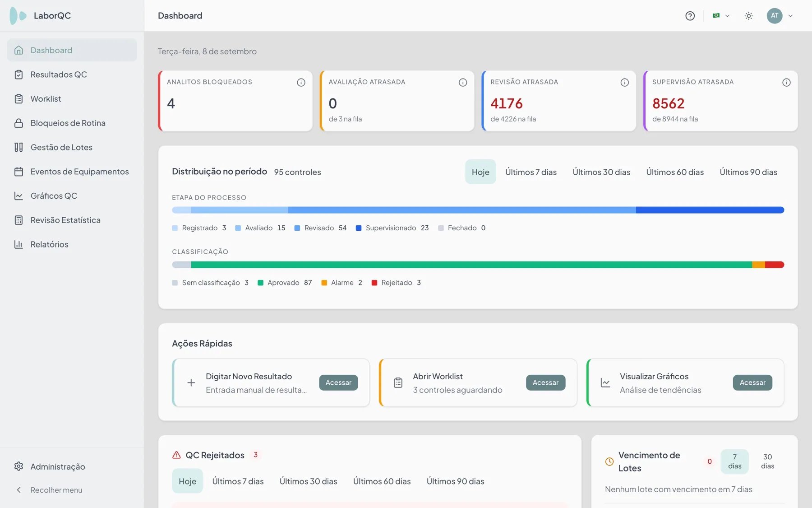This screenshot has height=508, width=812.
Task: Click the Worklist clipboard icon
Action: (18, 99)
